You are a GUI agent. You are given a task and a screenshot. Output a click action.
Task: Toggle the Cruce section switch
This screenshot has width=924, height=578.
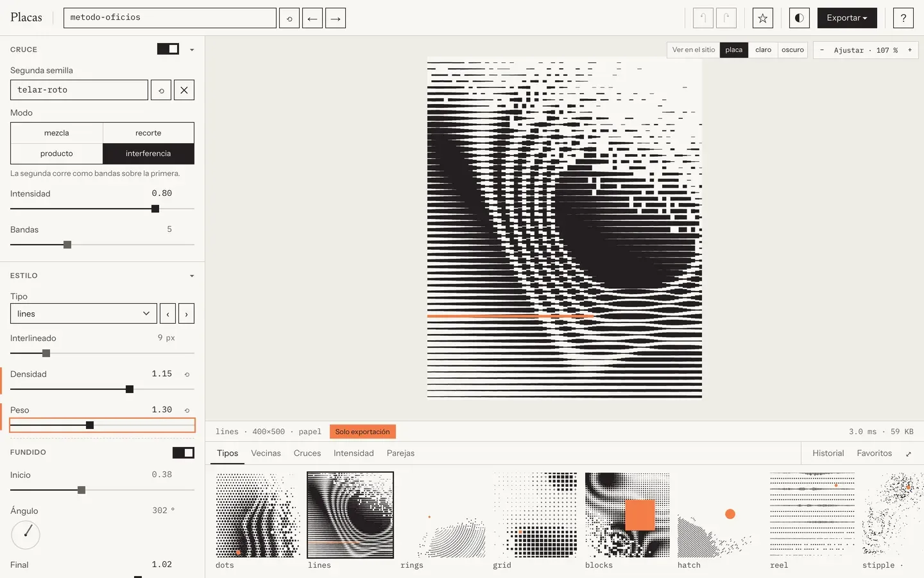tap(168, 49)
